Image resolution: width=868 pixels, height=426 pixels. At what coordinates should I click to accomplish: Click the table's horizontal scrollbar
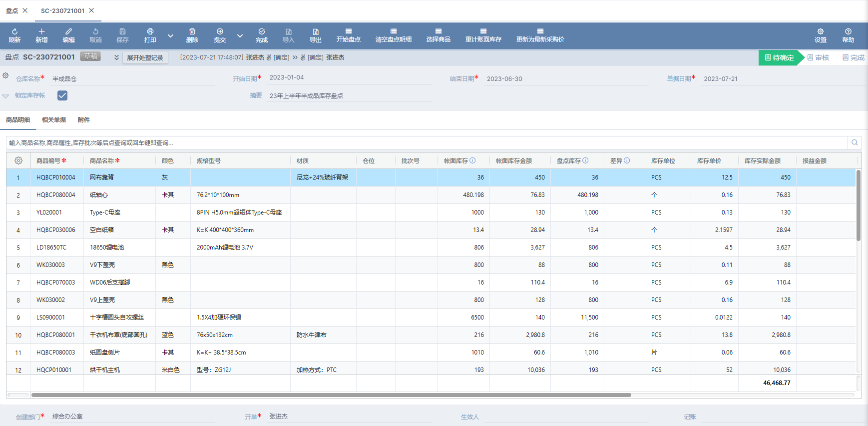coord(331,395)
